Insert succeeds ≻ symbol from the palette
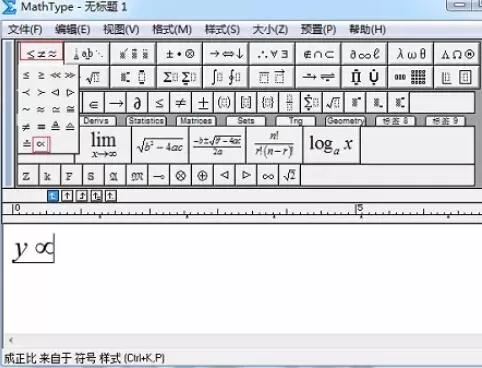 41,92
